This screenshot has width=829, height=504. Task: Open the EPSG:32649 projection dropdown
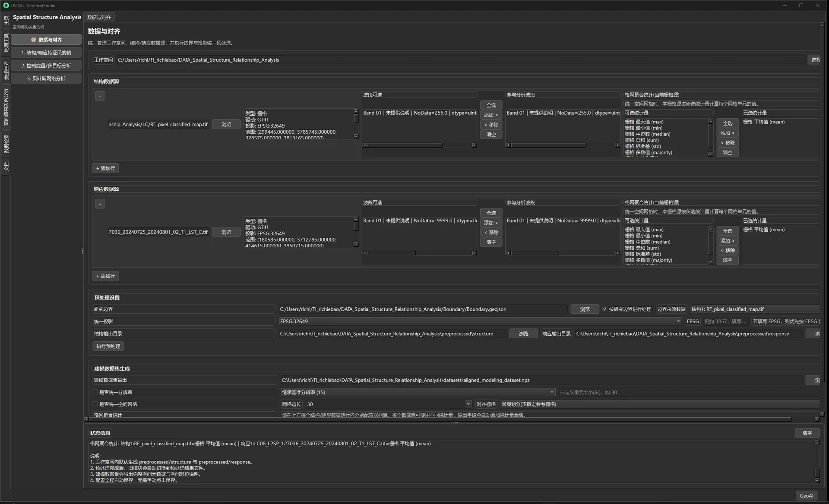[481, 321]
